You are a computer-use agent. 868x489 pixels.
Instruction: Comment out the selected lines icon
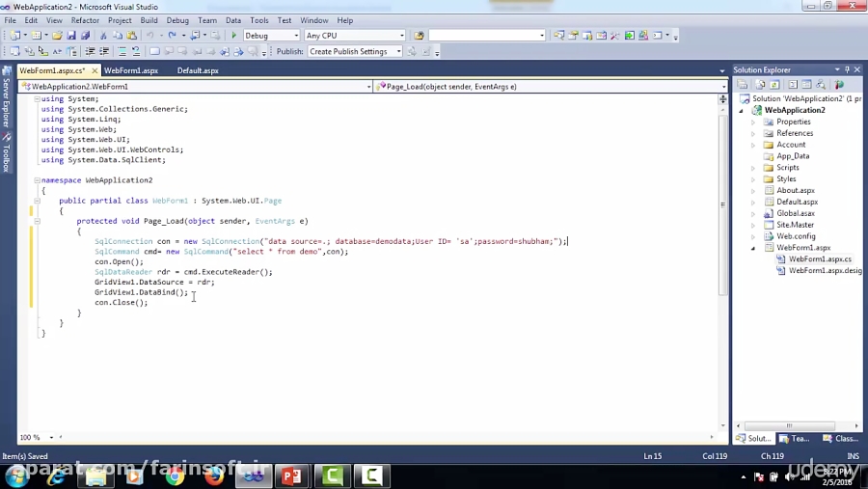coord(122,51)
